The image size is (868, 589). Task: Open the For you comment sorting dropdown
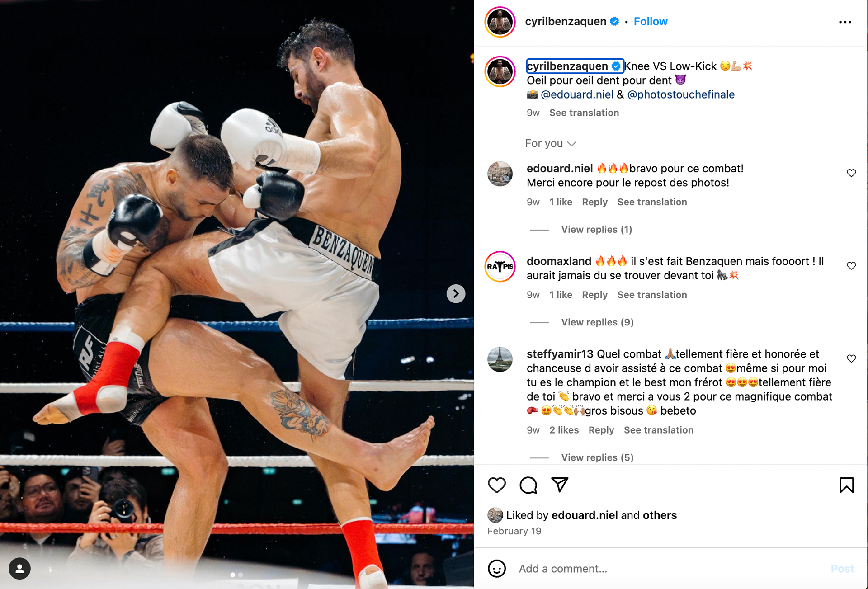point(550,143)
